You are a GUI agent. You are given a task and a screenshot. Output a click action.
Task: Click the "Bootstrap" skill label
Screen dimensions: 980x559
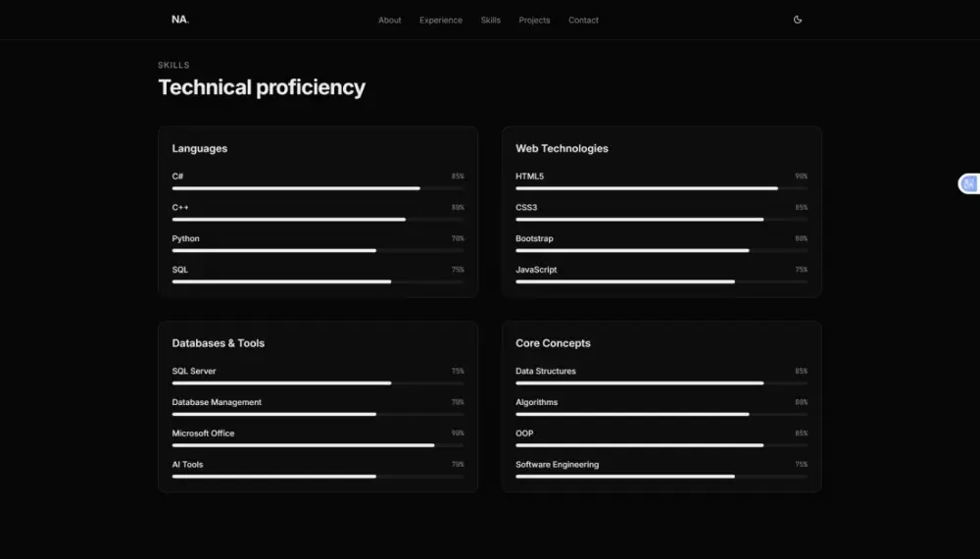[534, 239]
